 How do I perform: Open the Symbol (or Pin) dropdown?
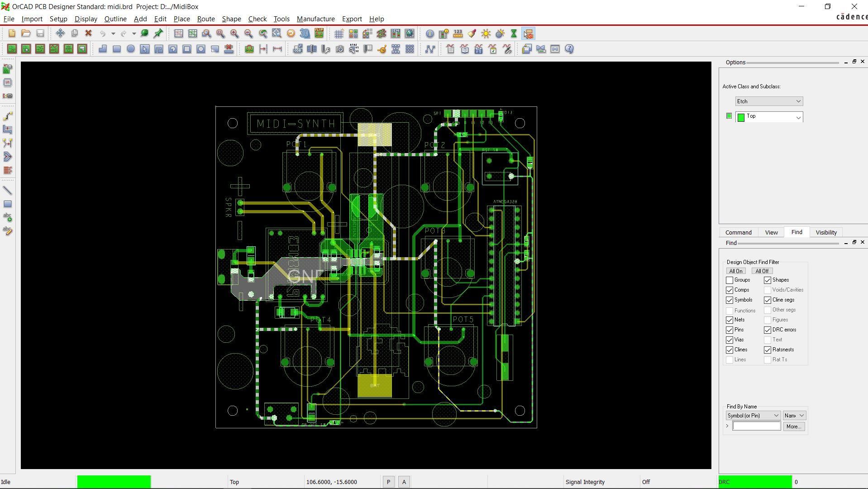click(x=753, y=416)
